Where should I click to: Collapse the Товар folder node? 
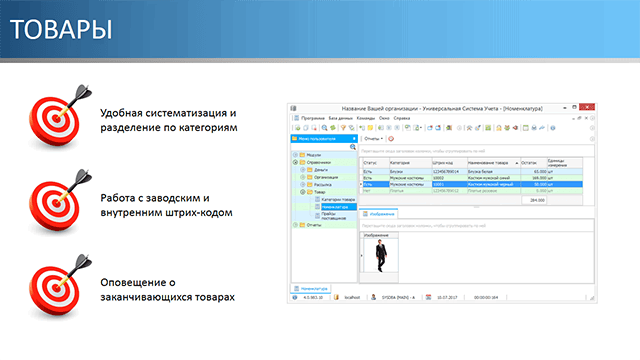[x=303, y=192]
